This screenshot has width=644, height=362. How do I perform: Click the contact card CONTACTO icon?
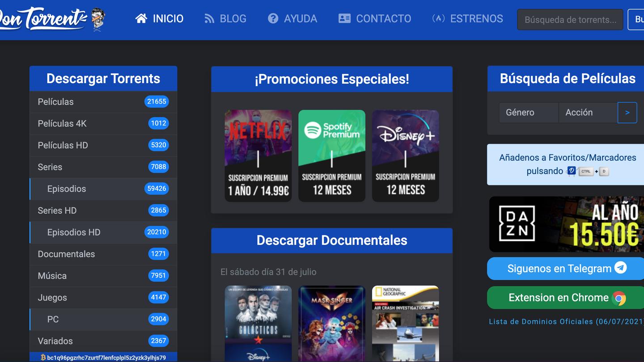click(x=344, y=18)
